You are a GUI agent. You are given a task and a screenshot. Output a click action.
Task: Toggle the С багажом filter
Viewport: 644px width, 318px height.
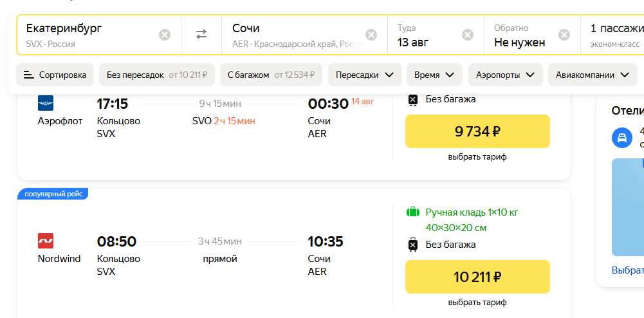tap(271, 75)
